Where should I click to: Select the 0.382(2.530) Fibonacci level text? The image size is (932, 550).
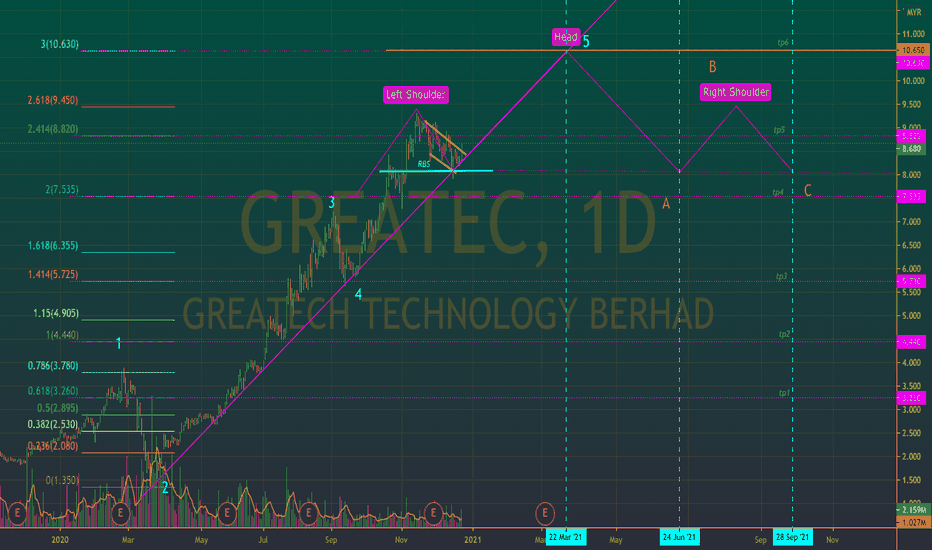coord(52,424)
